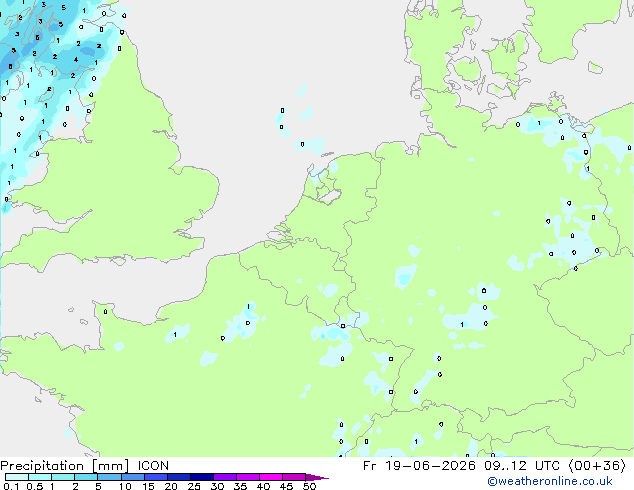Click the '25' legend scale label
This screenshot has width=634, height=490.
pos(194,486)
